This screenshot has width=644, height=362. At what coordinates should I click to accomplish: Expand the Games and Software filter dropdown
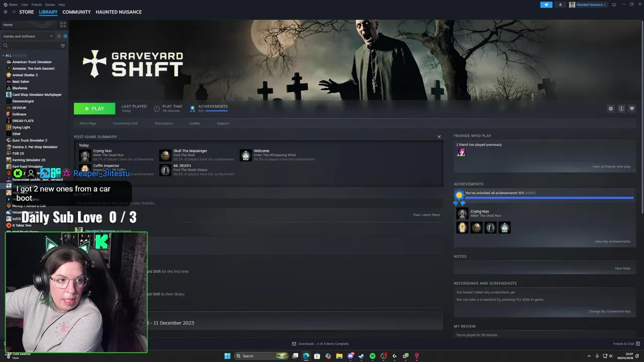[x=27, y=36]
